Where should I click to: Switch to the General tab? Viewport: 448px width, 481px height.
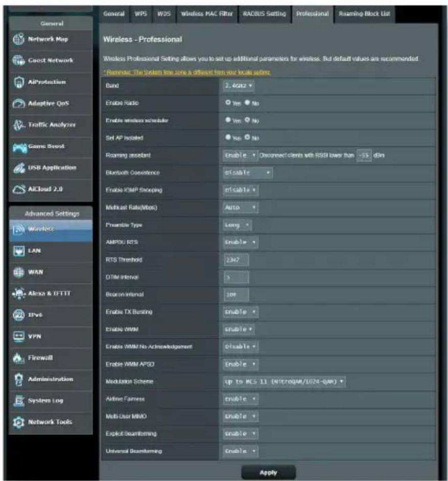(x=114, y=14)
